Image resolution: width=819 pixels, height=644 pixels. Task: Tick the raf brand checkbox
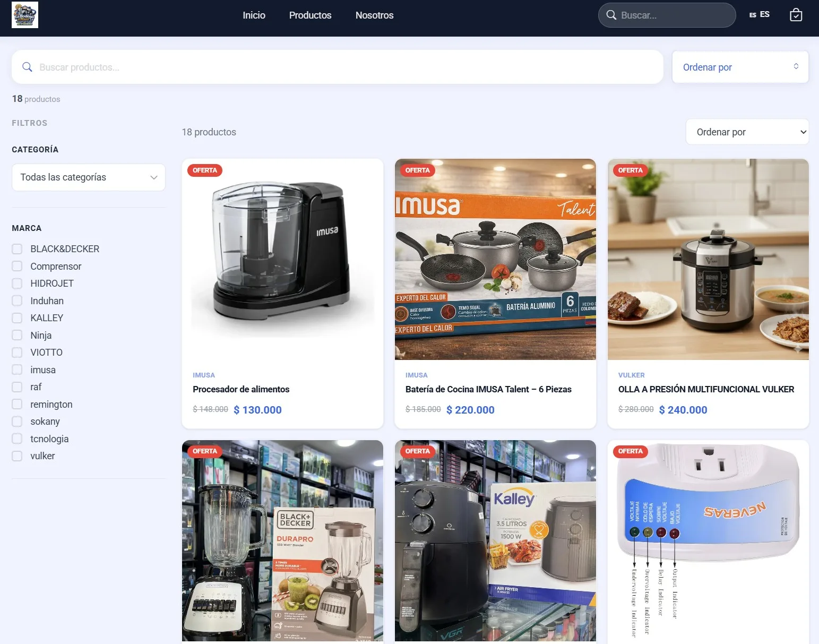click(x=17, y=387)
